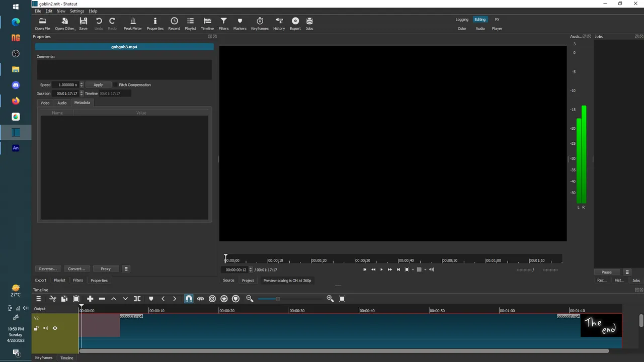Open the Edit menu
This screenshot has width=644, height=362.
pos(49,11)
